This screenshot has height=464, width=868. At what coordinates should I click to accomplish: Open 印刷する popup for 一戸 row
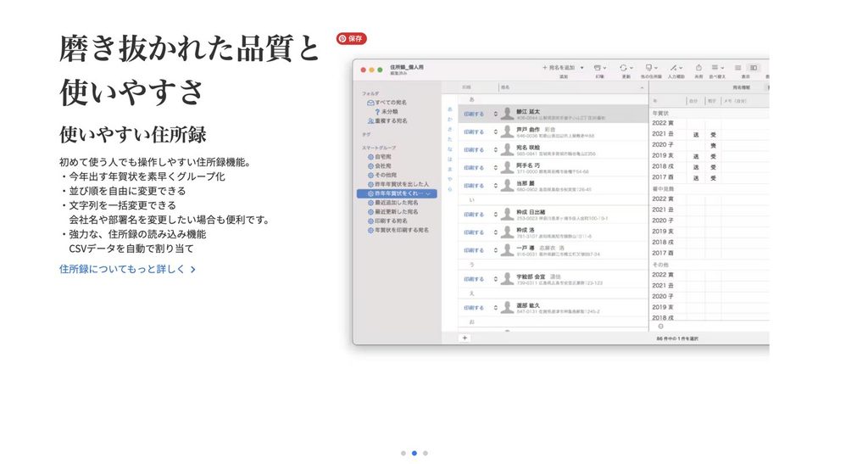481,250
